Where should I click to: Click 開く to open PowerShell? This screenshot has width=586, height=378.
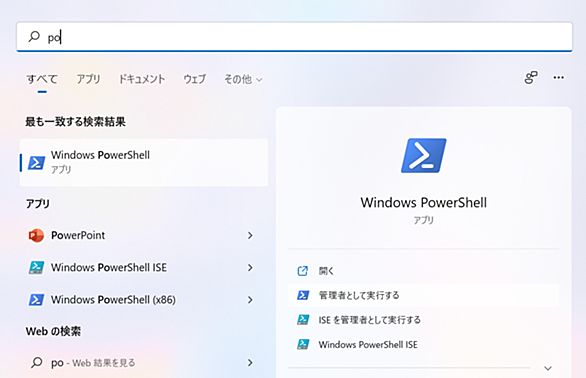pos(423,271)
